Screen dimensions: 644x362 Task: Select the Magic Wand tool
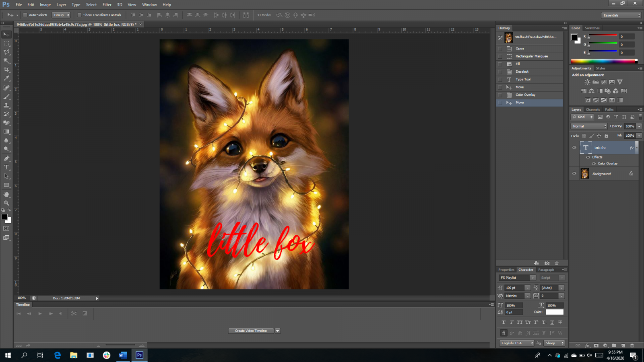6,61
